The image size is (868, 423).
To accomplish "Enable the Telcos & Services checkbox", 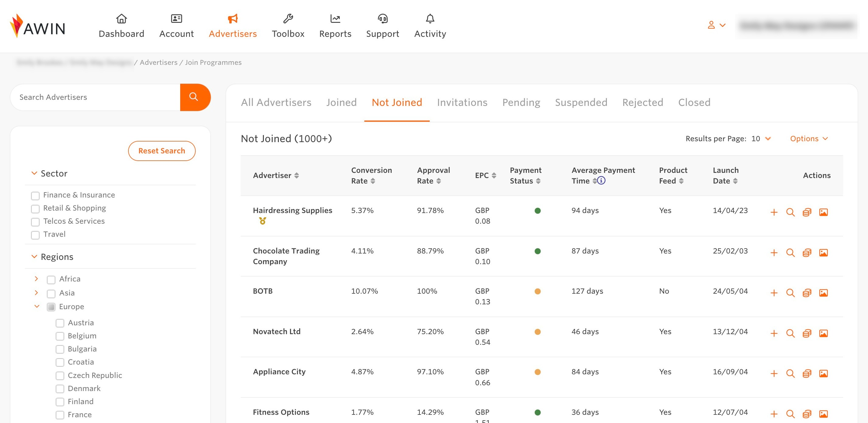I will [35, 222].
